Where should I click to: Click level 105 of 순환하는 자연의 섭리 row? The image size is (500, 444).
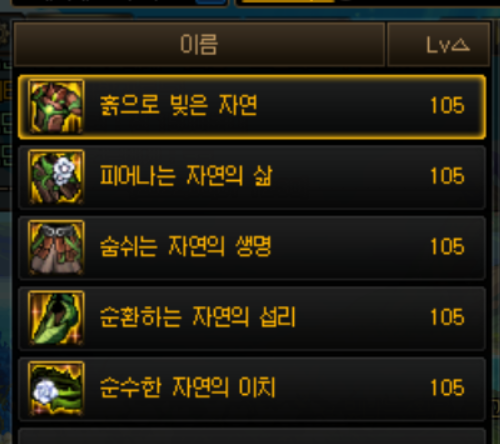coord(447,317)
